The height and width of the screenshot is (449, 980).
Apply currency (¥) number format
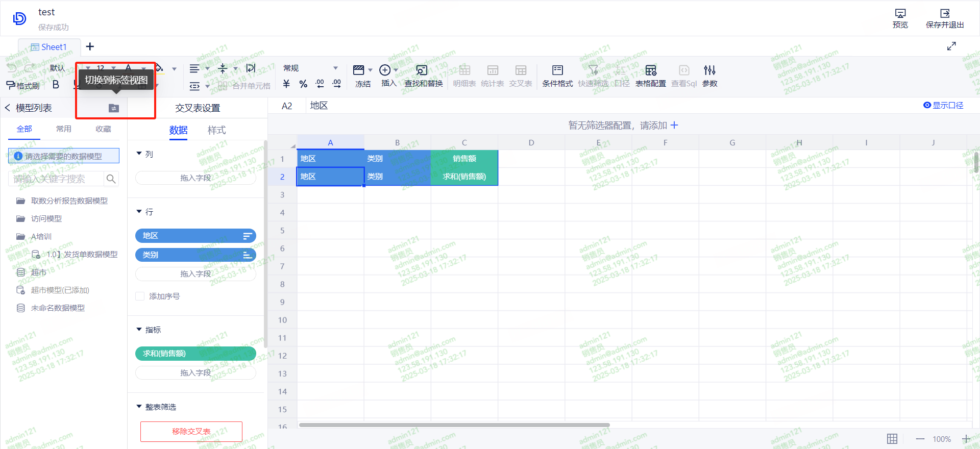coord(286,84)
